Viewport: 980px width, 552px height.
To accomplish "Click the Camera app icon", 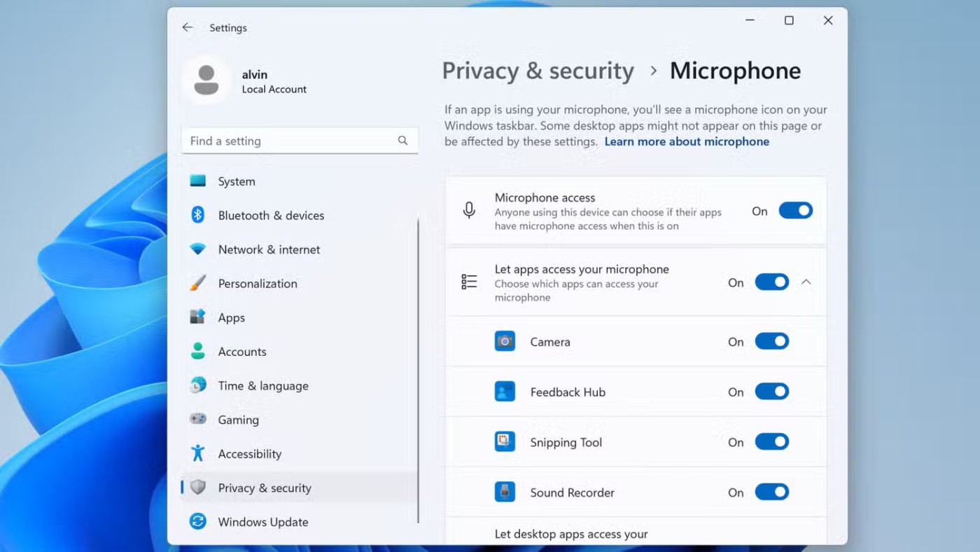I will click(x=505, y=342).
